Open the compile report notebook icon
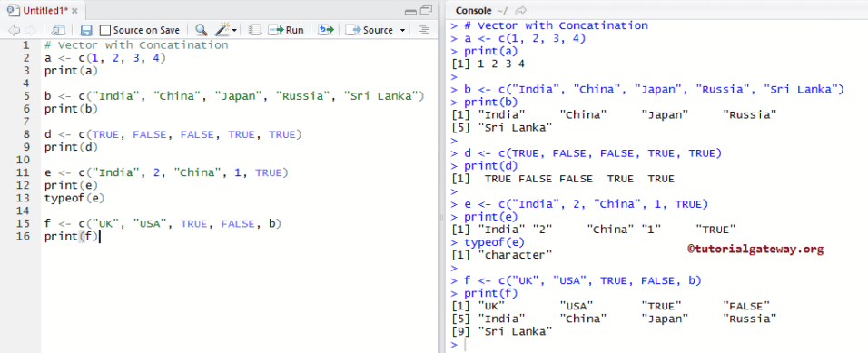Viewport: 868px width, 353px height. click(x=254, y=30)
